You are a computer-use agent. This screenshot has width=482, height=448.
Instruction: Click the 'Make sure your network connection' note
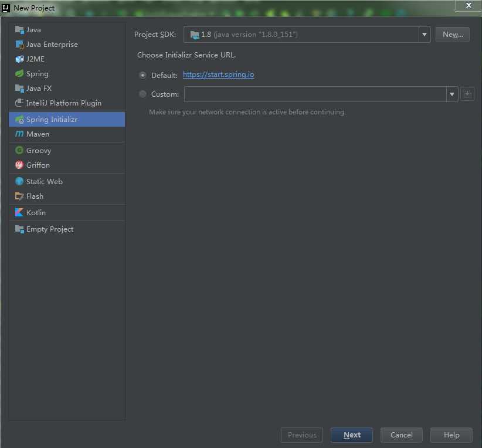click(247, 112)
